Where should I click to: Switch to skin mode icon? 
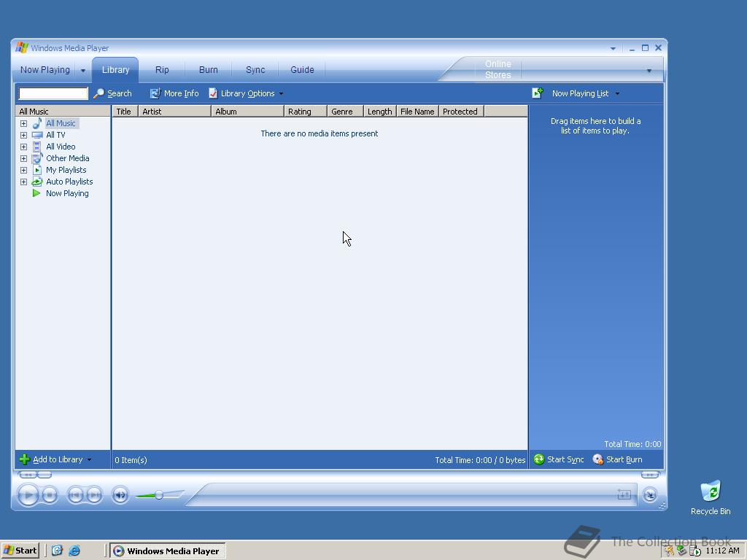pos(649,495)
